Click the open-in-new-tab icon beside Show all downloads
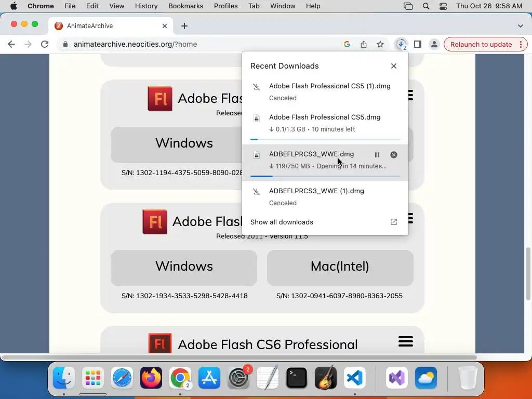 (x=394, y=222)
